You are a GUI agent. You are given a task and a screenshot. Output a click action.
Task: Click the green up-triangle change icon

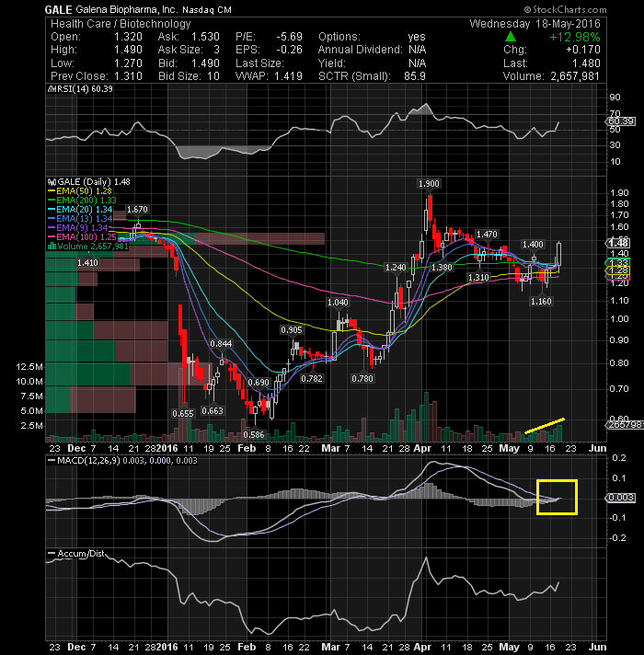pyautogui.click(x=510, y=37)
